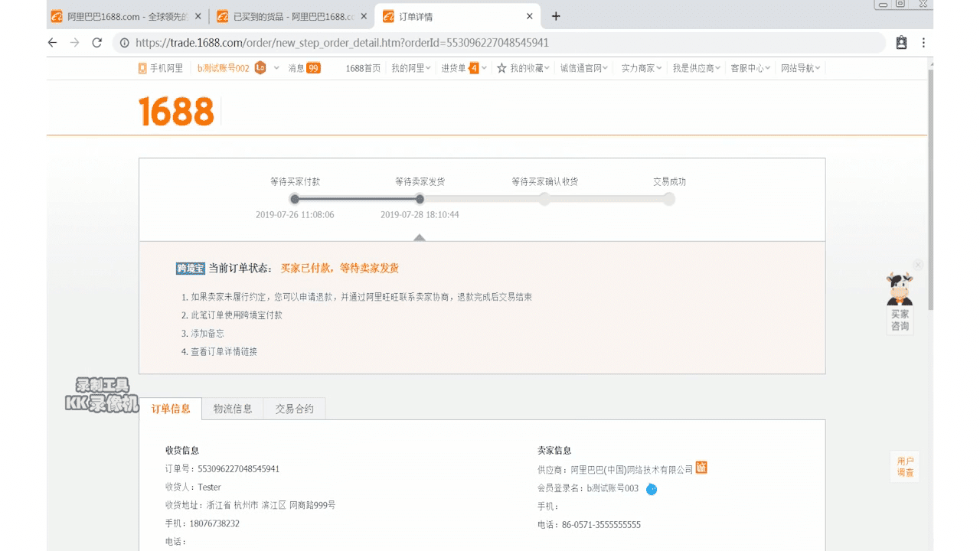Click the 等待买家付款 progress node
Image resolution: width=980 pixels, height=551 pixels.
tap(295, 199)
